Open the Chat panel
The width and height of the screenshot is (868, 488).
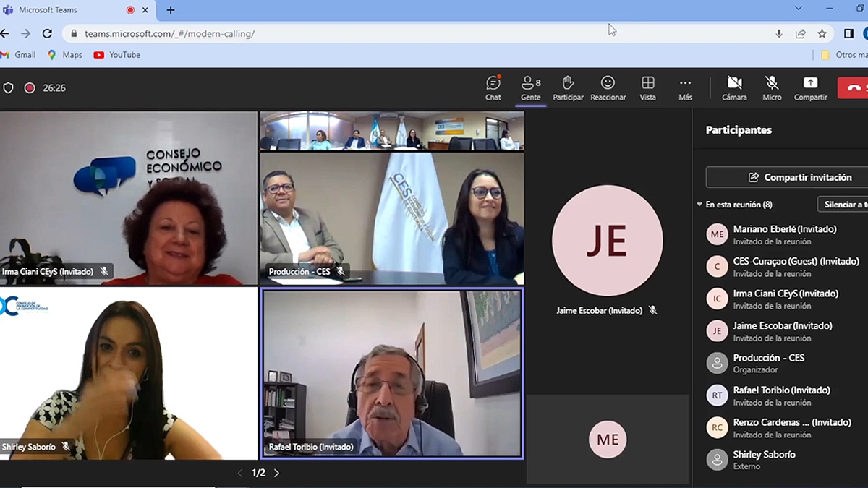(x=493, y=88)
